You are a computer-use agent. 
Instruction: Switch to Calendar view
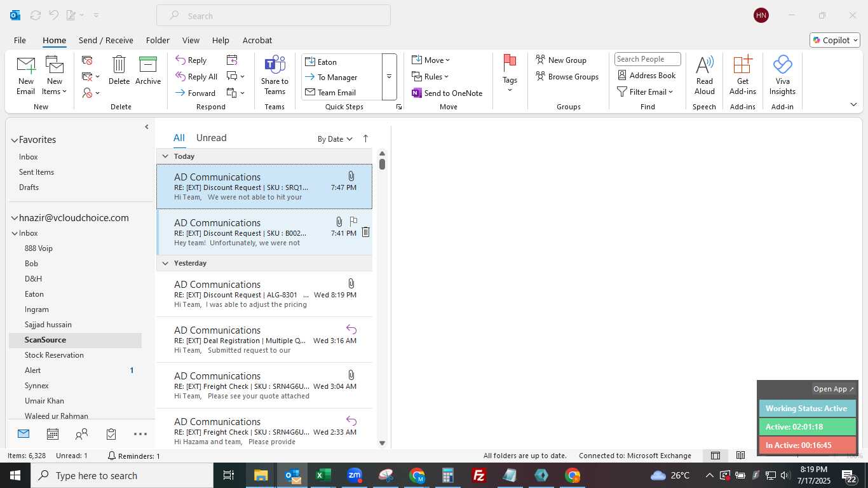[x=53, y=434]
